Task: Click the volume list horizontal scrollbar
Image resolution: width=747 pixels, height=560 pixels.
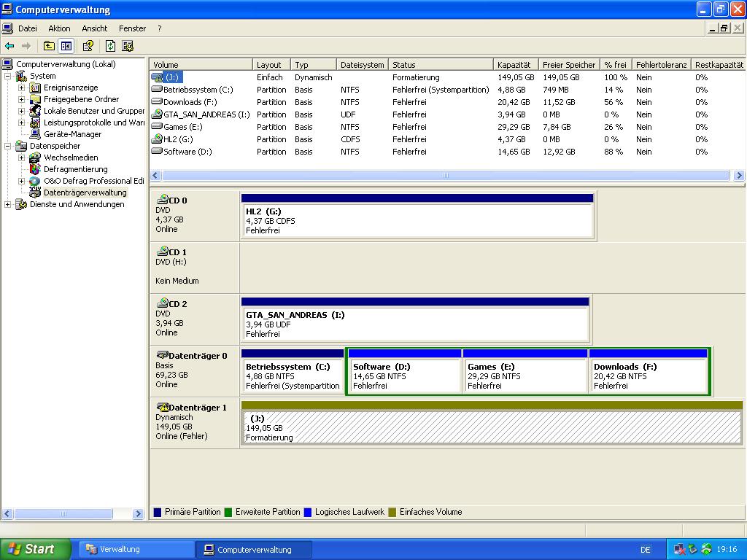Action: point(444,176)
